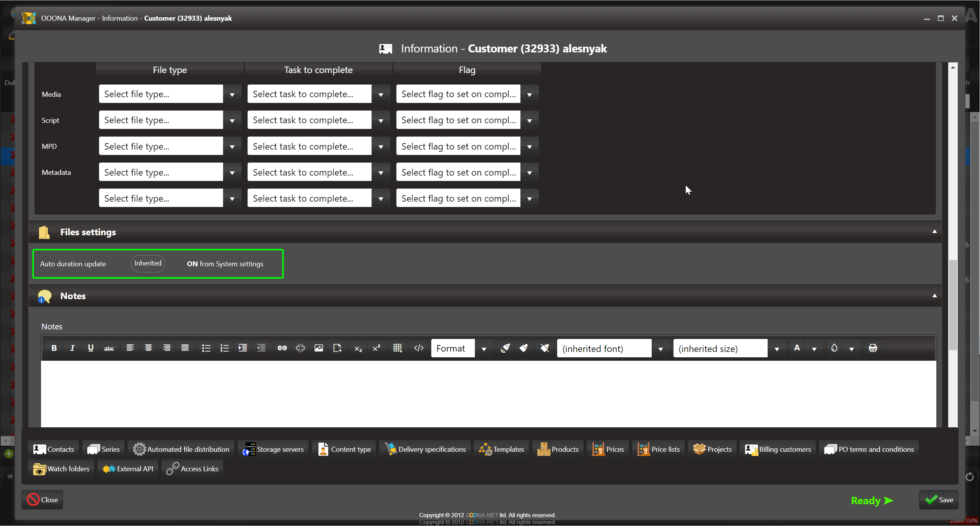The height and width of the screenshot is (526, 980).
Task: Click the italic formatting icon
Action: [72, 348]
